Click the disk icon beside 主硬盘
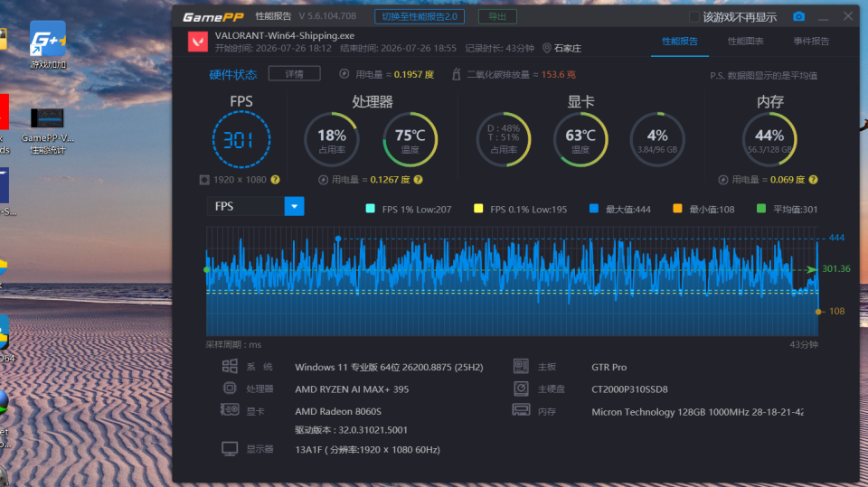 click(521, 389)
